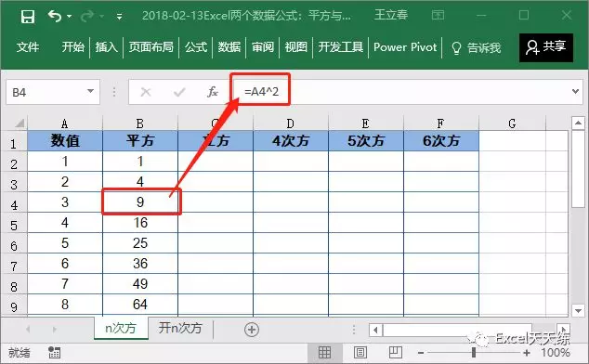Click horizontal scrollbar left arrow
This screenshot has height=364, width=589.
[x=375, y=331]
